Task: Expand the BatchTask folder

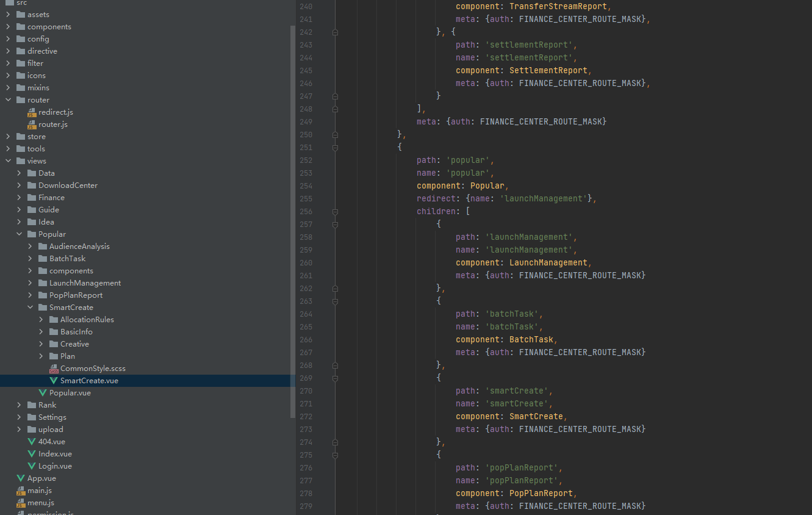Action: pyautogui.click(x=30, y=259)
